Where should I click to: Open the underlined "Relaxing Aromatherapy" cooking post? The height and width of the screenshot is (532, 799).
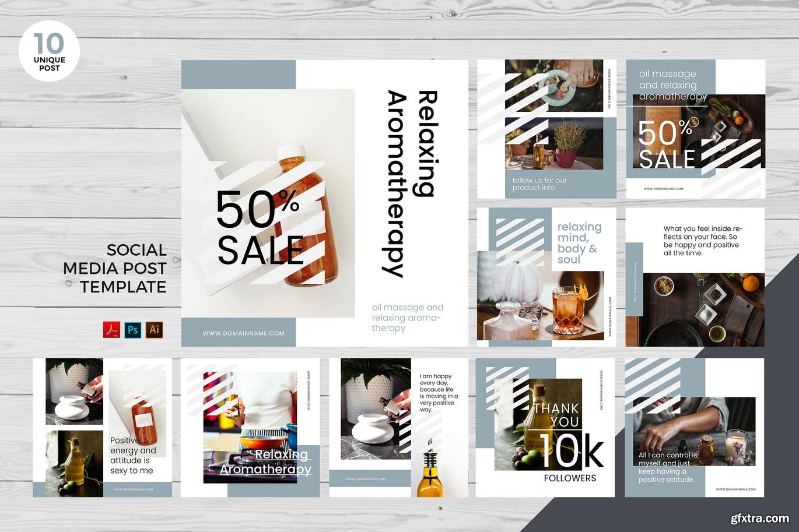click(250, 427)
